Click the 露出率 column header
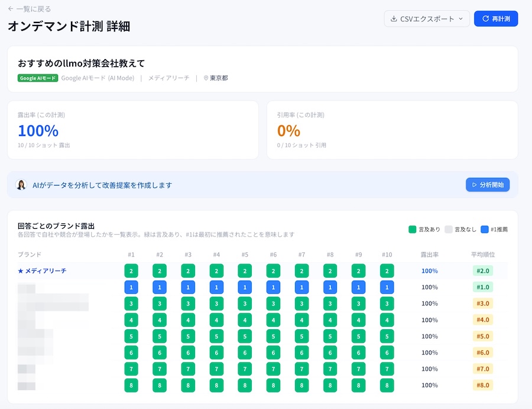The width and height of the screenshot is (532, 409). (430, 254)
